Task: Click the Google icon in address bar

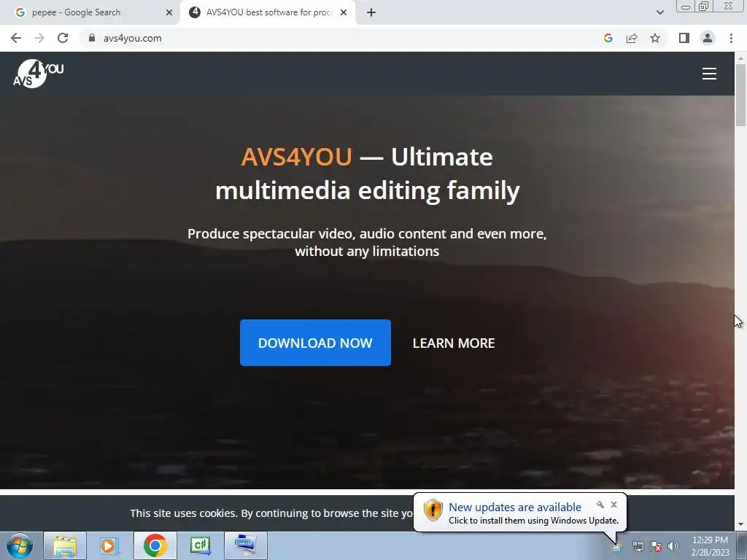Action: [608, 38]
